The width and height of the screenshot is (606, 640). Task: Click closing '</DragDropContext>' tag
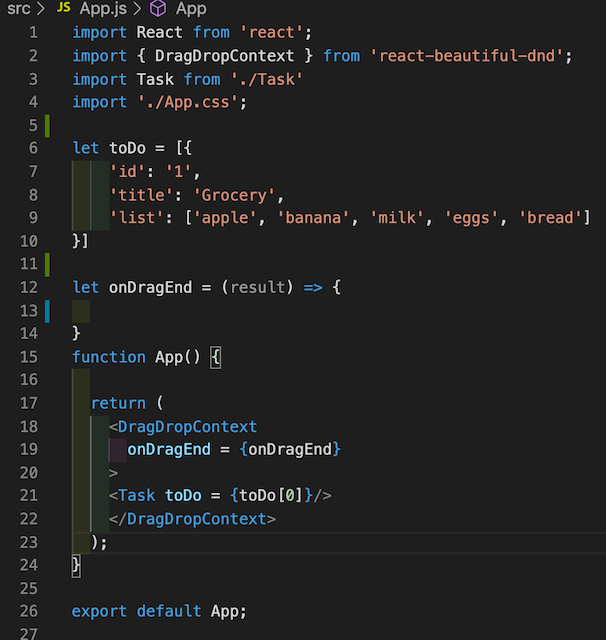pos(192,519)
